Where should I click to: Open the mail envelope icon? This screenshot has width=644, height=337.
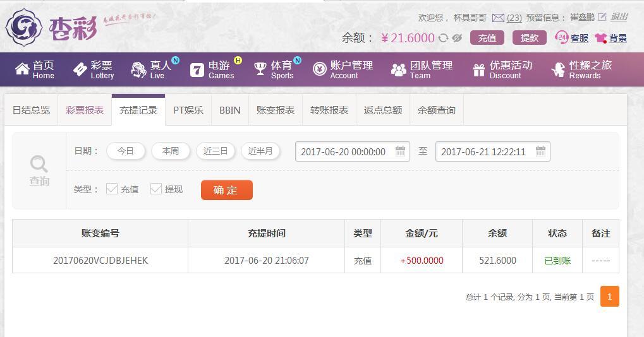[x=498, y=18]
